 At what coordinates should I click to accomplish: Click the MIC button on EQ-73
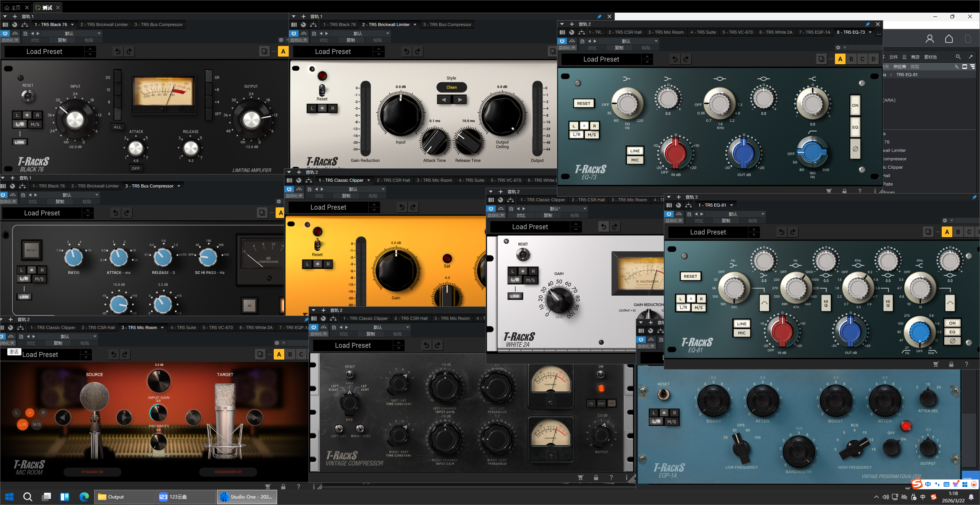point(635,160)
